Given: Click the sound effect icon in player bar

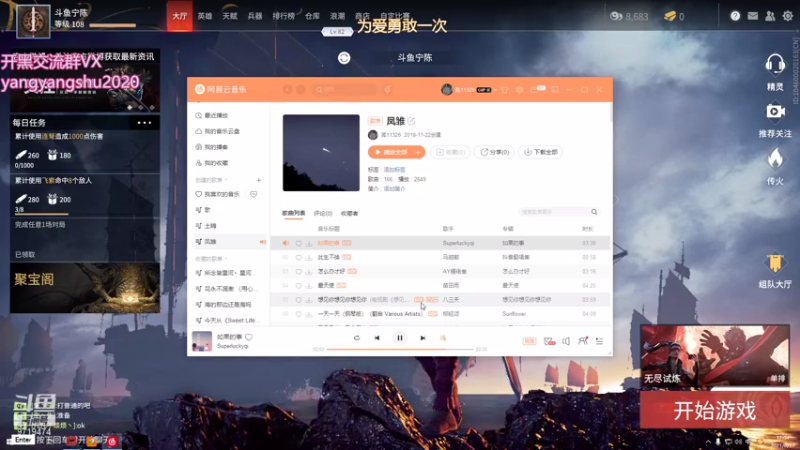Looking at the screenshot, I should (549, 341).
